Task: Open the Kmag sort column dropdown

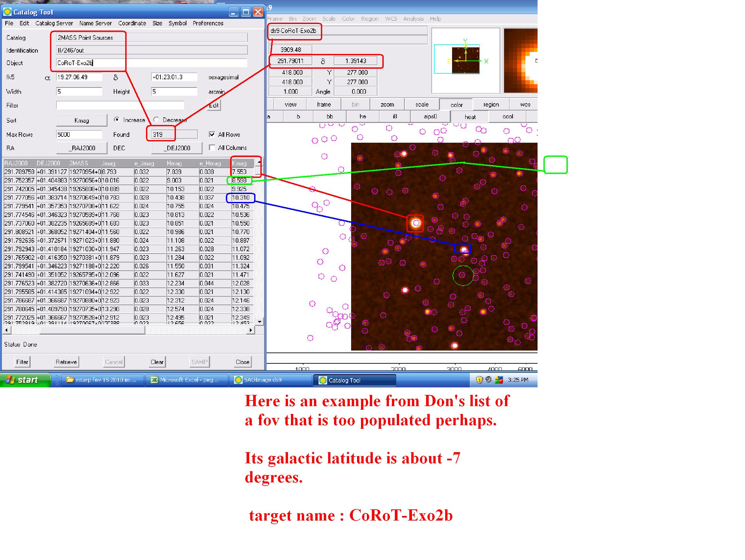Action: tap(82, 121)
